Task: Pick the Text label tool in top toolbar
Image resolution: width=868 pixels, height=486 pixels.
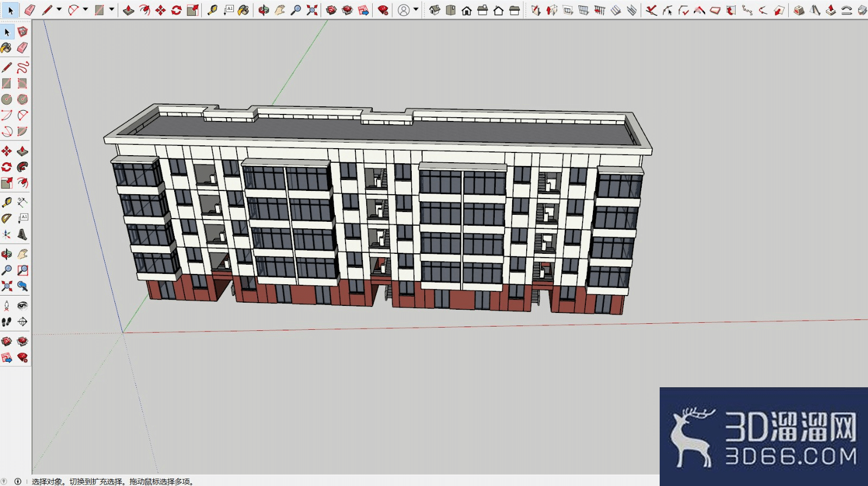Action: (x=228, y=10)
